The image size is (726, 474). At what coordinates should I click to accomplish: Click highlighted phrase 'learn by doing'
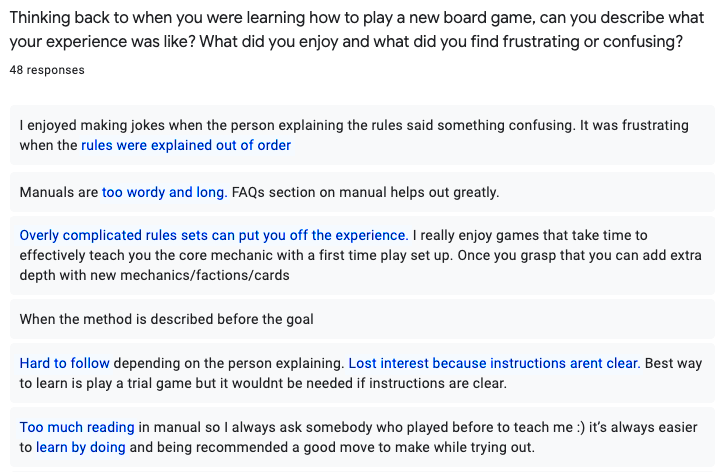(81, 448)
